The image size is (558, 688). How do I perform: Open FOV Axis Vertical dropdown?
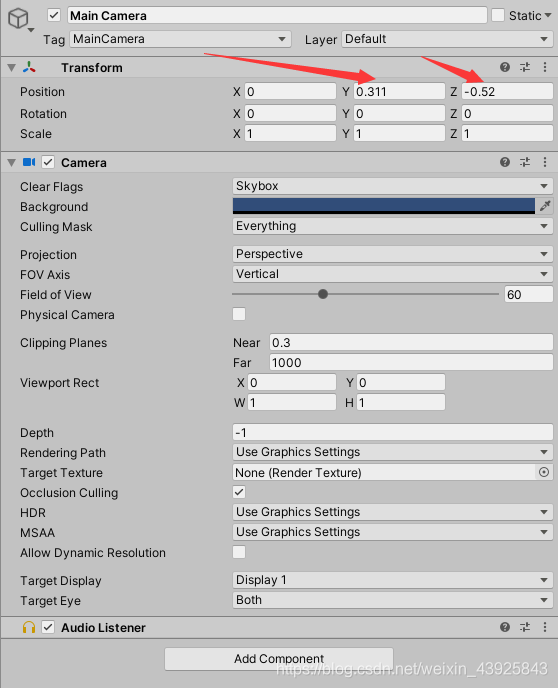[393, 274]
